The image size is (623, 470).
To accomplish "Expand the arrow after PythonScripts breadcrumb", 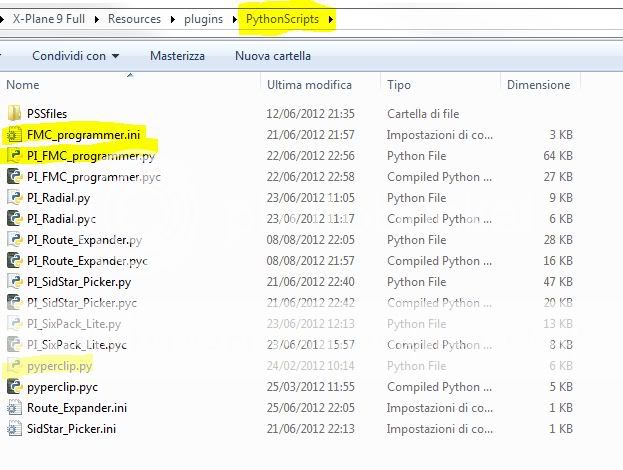I will point(331,19).
